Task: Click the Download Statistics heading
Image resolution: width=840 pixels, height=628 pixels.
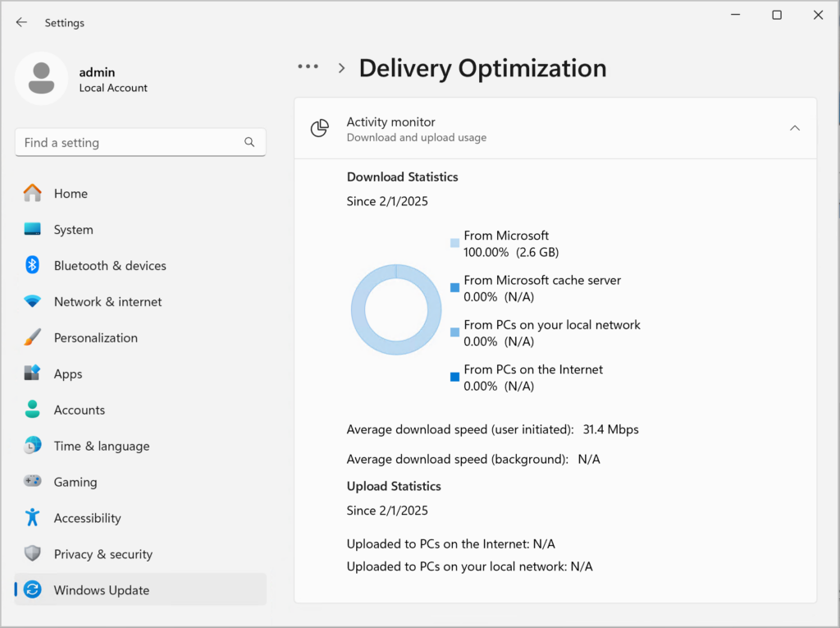Action: click(402, 177)
